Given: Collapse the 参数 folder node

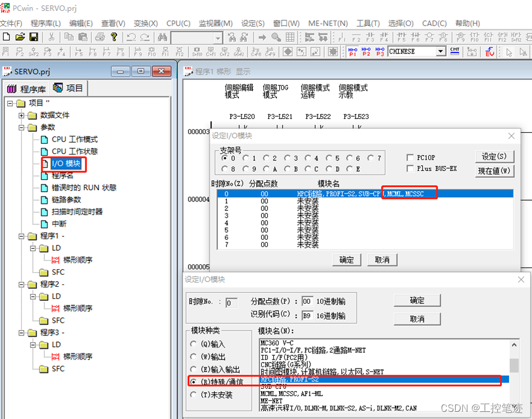Looking at the screenshot, I should (x=22, y=127).
